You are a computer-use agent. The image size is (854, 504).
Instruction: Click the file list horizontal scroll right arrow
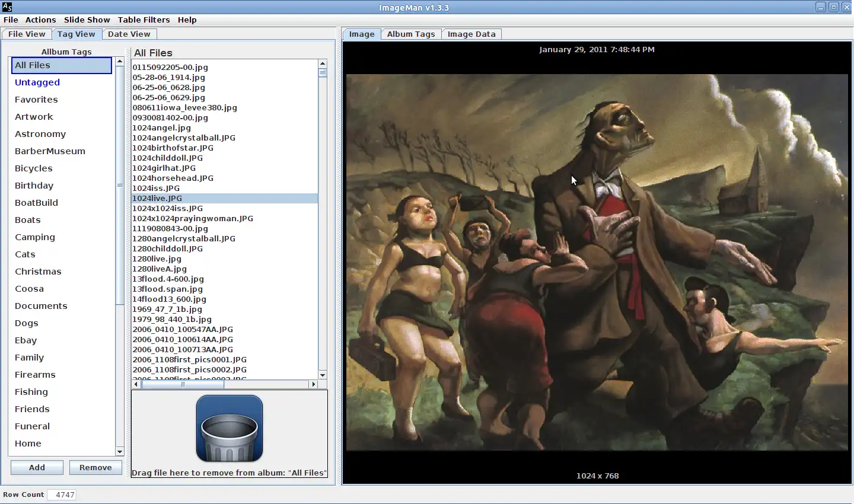pyautogui.click(x=314, y=384)
